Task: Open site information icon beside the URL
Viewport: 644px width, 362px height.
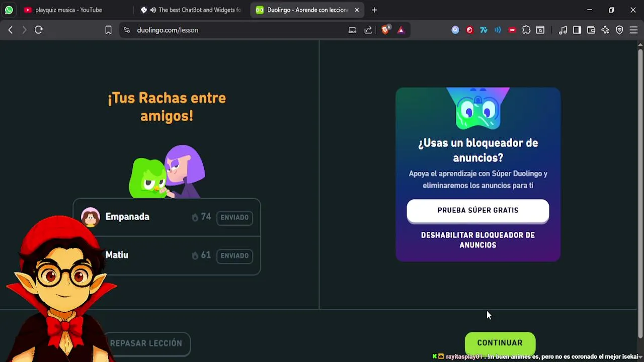Action: click(127, 30)
